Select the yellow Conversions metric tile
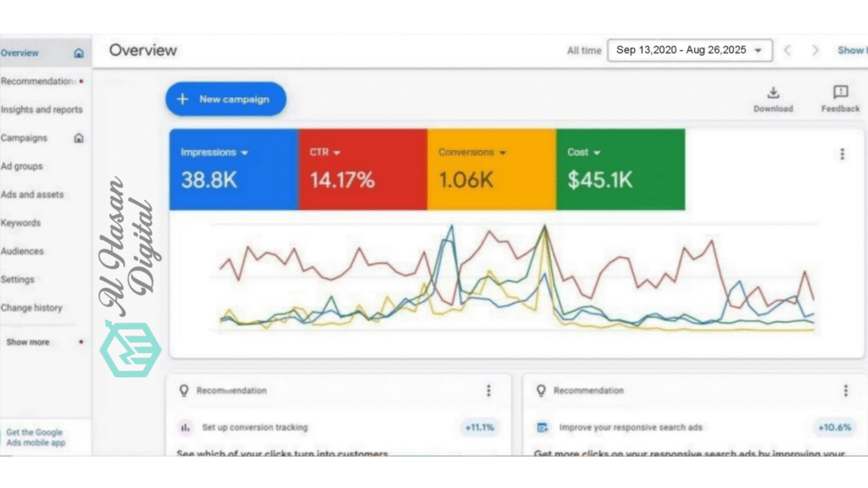868x488 pixels. click(492, 169)
